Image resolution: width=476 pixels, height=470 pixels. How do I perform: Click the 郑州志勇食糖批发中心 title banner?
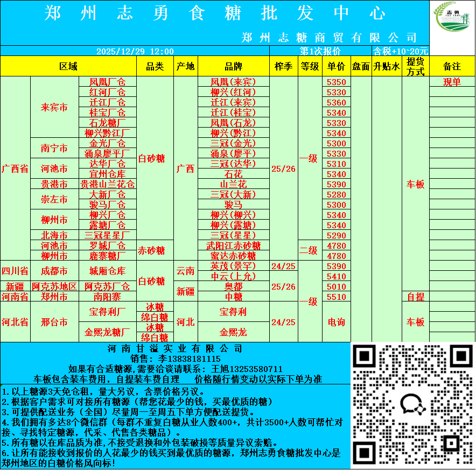pos(214,13)
